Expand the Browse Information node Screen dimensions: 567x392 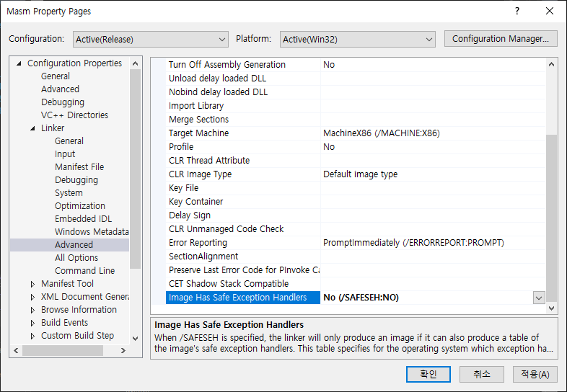[33, 310]
